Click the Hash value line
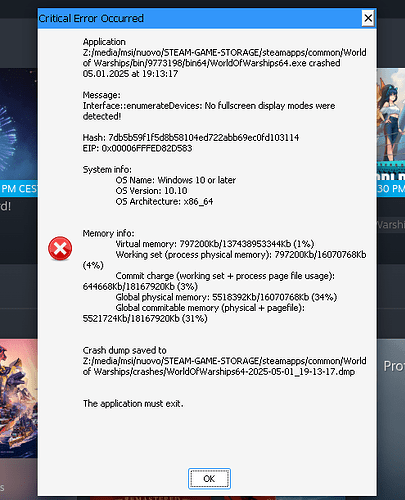This screenshot has width=405, height=500. point(191,138)
